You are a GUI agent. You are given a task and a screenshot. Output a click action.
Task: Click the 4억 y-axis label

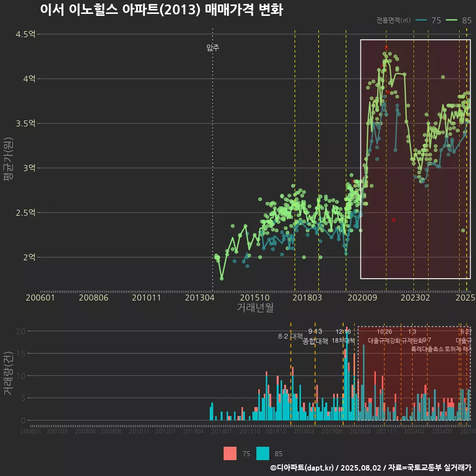tap(29, 79)
